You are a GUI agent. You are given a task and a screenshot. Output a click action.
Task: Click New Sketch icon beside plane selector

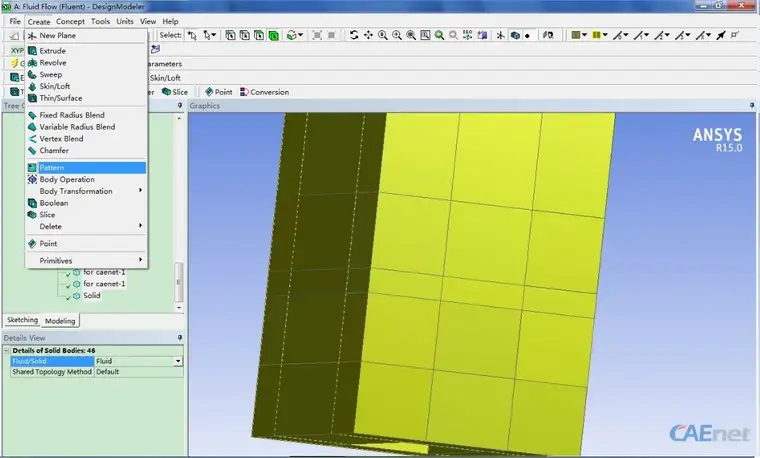(x=155, y=49)
